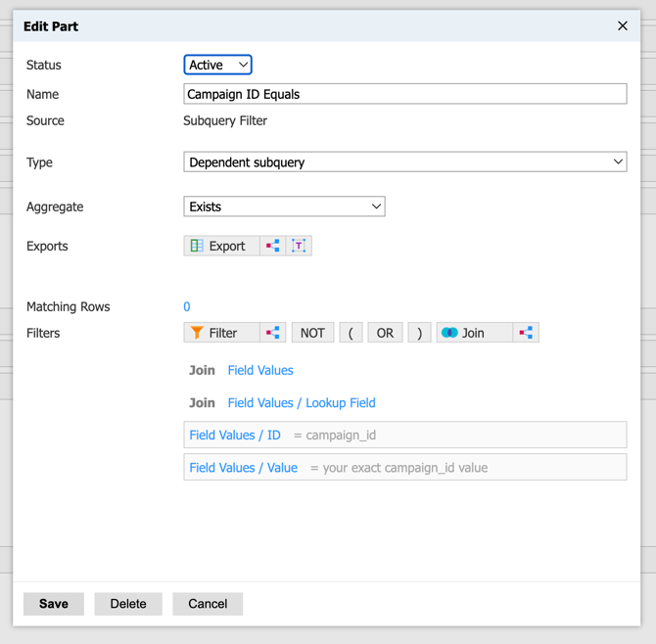Open the Status dropdown set to Active
The image size is (656, 644).
tap(217, 65)
